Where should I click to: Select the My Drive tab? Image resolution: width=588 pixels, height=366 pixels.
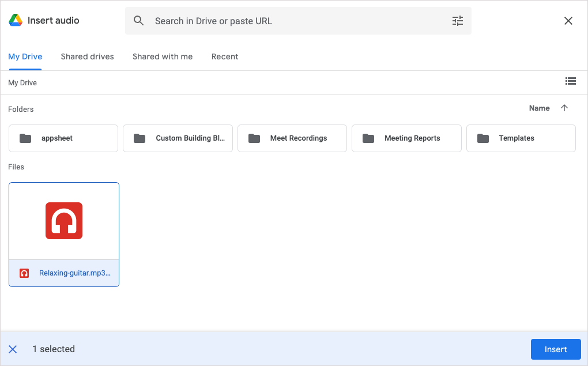click(25, 56)
